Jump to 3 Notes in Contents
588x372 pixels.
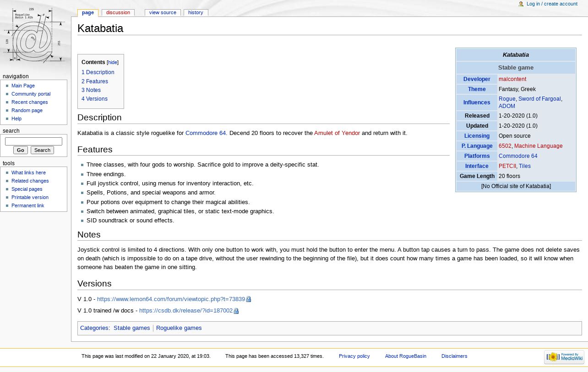[91, 90]
